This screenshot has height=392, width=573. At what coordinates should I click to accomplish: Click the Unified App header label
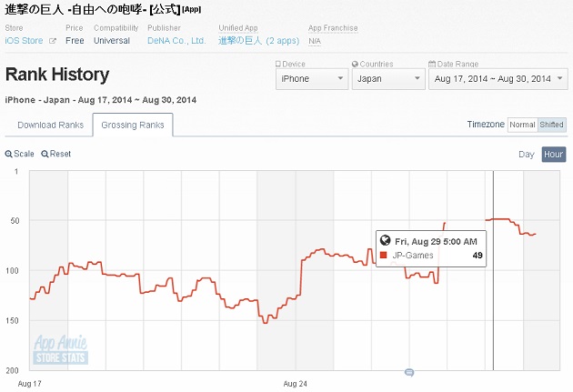[x=238, y=28]
